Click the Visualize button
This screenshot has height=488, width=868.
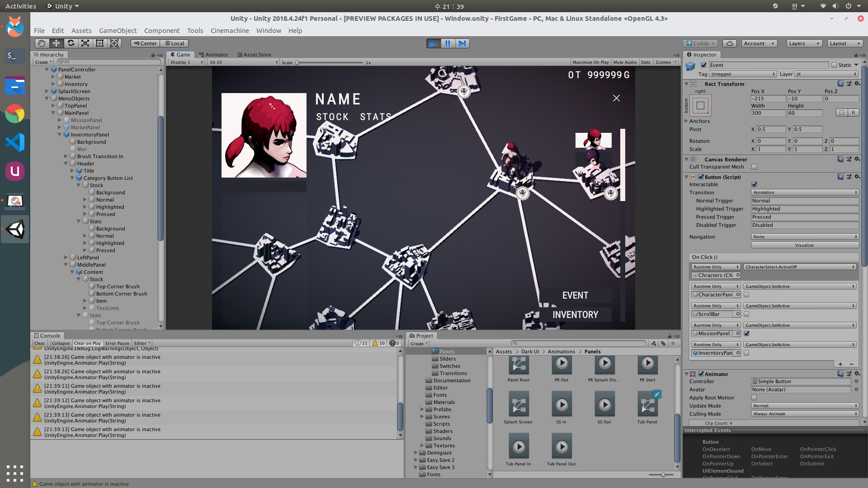804,245
